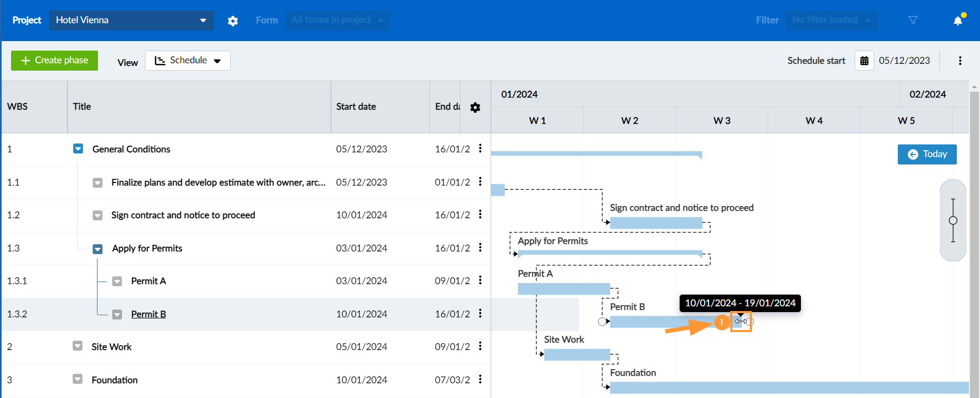Open the toolbar more options menu
The image size is (980, 398).
(960, 61)
